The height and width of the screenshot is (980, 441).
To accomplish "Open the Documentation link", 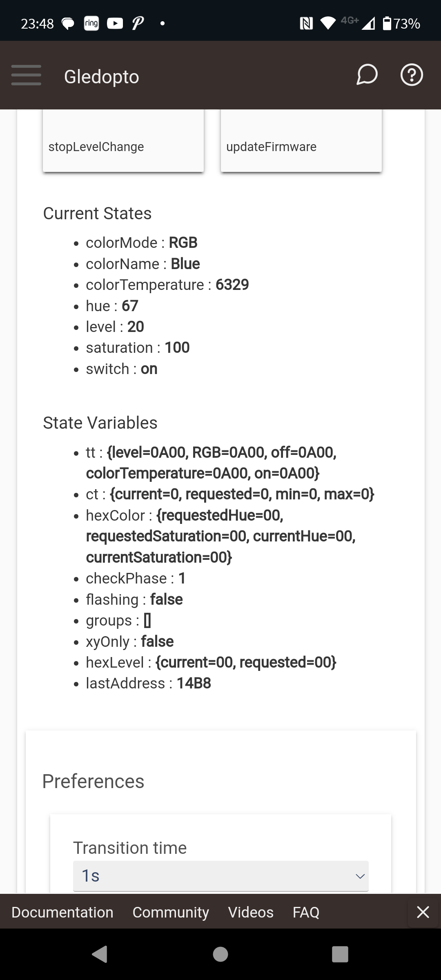I will point(62,912).
